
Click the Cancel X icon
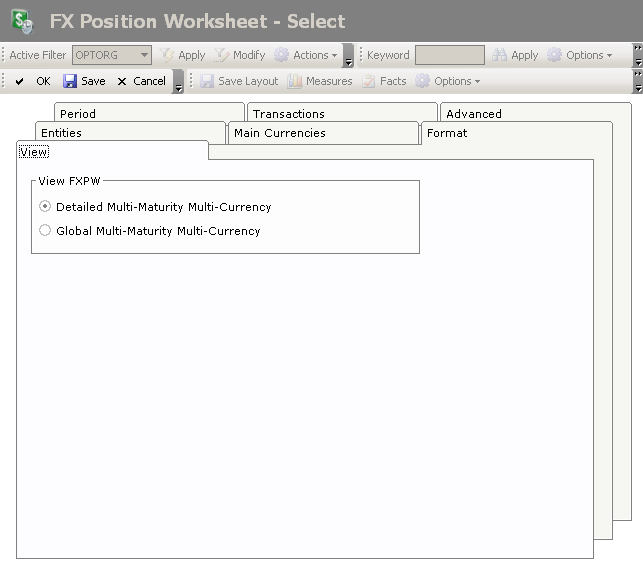(122, 81)
